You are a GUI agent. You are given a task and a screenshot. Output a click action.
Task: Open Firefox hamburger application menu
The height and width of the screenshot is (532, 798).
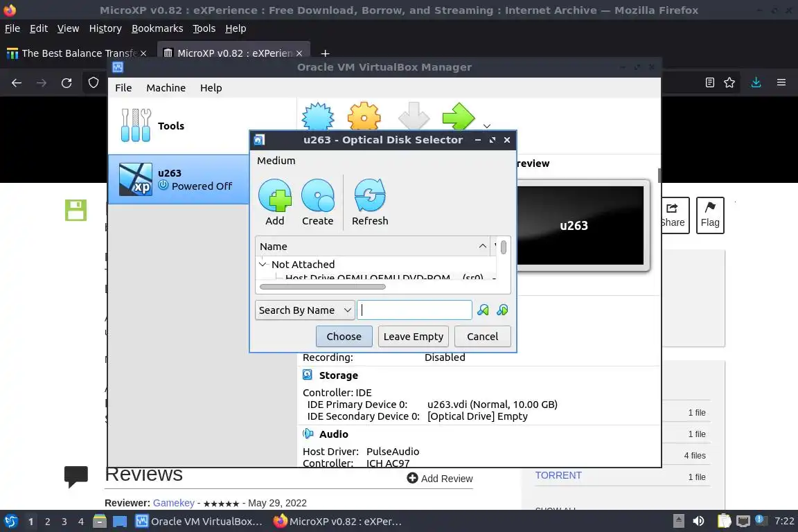(x=781, y=82)
